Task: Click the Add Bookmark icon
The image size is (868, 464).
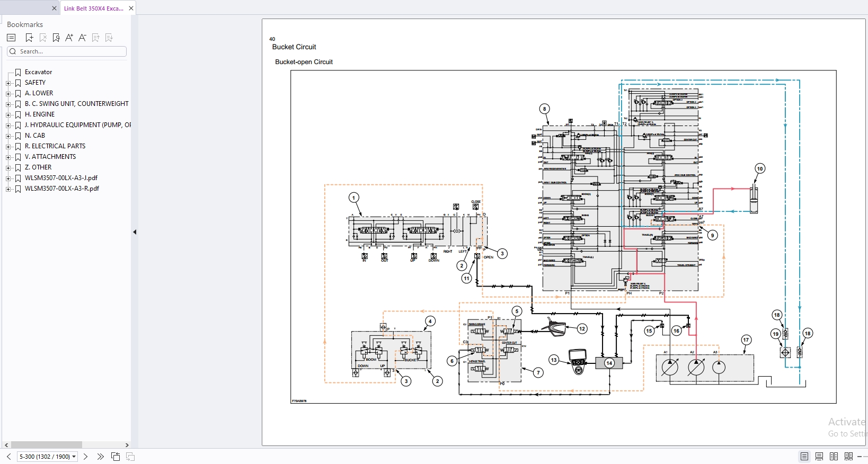Action: pyautogui.click(x=29, y=38)
